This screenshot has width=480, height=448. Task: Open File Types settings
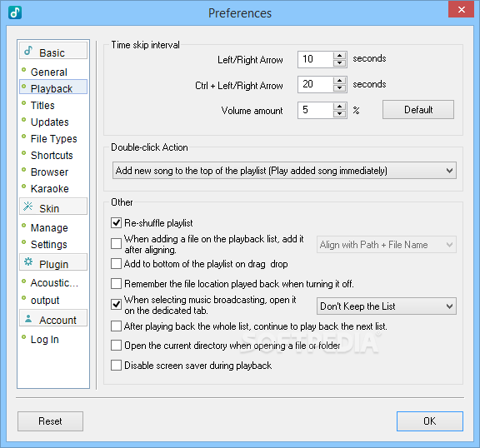[54, 139]
